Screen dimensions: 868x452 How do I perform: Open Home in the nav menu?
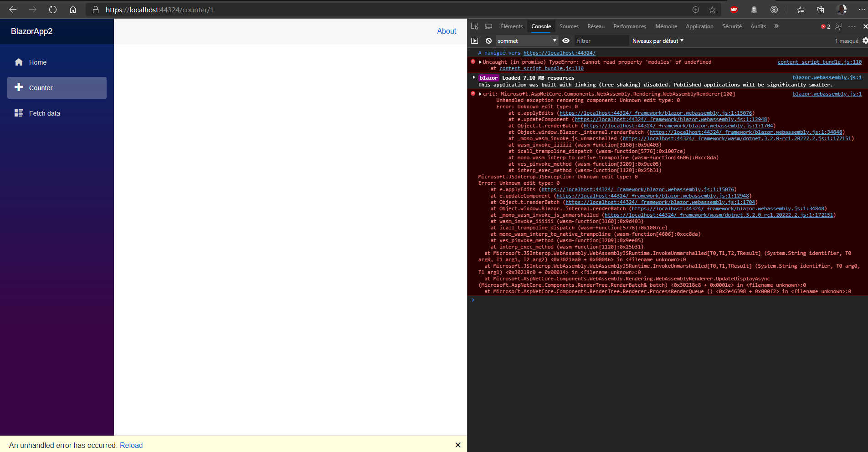click(57, 62)
